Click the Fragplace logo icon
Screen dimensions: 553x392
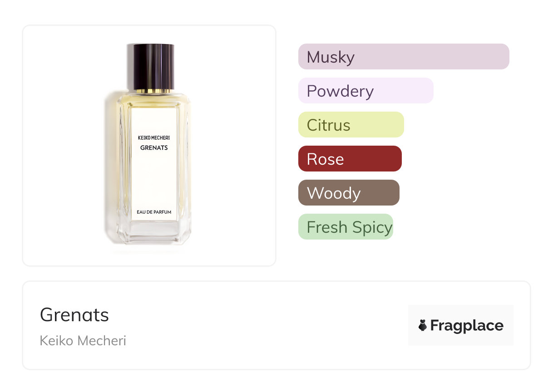tap(423, 325)
